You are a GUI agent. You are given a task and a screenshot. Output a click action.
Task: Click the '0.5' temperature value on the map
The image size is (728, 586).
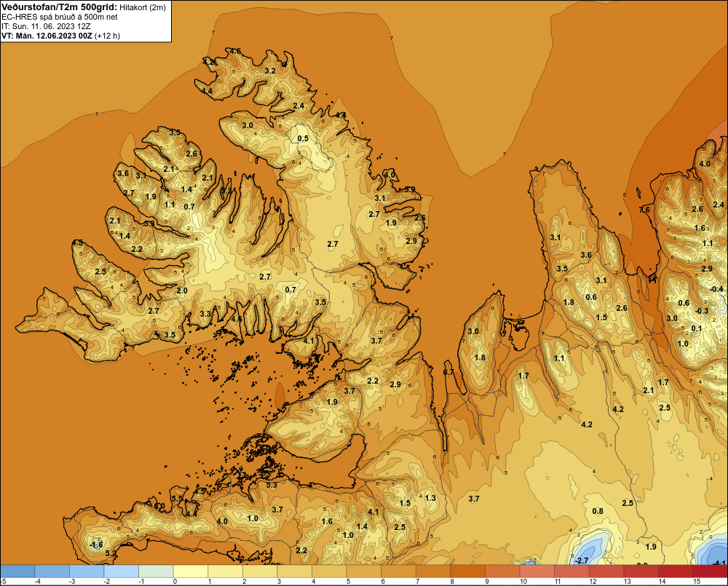[303, 138]
